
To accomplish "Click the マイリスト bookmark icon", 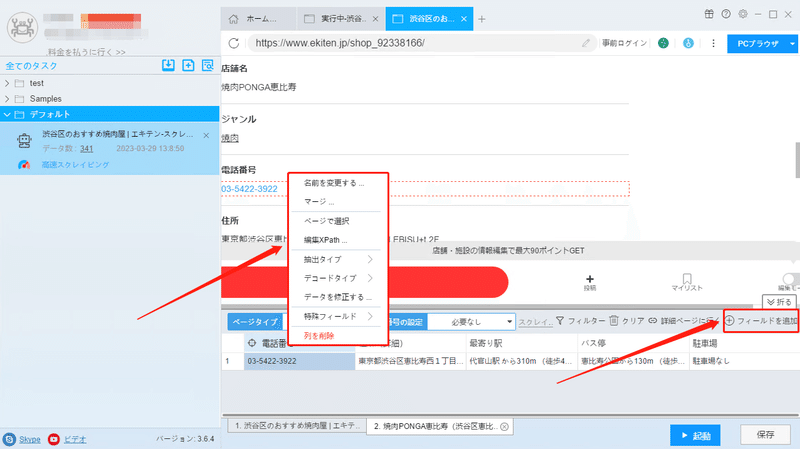I will coord(687,279).
